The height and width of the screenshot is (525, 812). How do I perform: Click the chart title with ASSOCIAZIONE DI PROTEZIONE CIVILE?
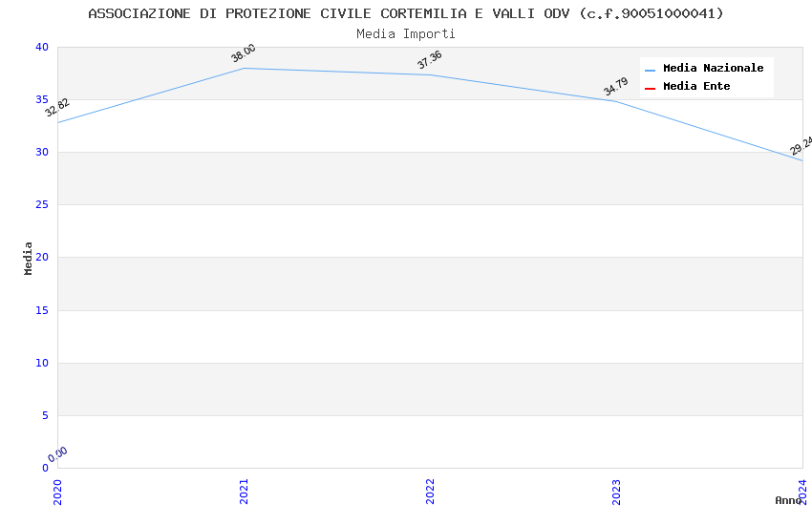tap(406, 13)
